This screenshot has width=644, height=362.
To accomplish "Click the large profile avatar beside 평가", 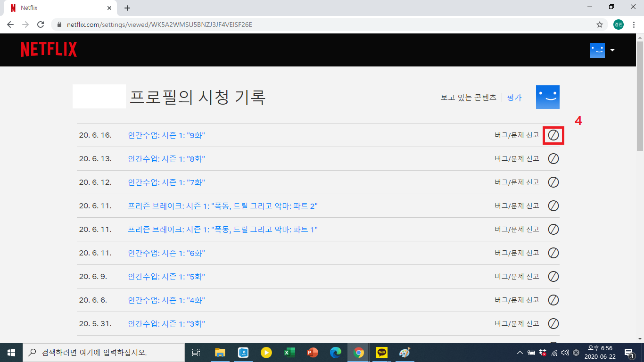I will point(548,97).
